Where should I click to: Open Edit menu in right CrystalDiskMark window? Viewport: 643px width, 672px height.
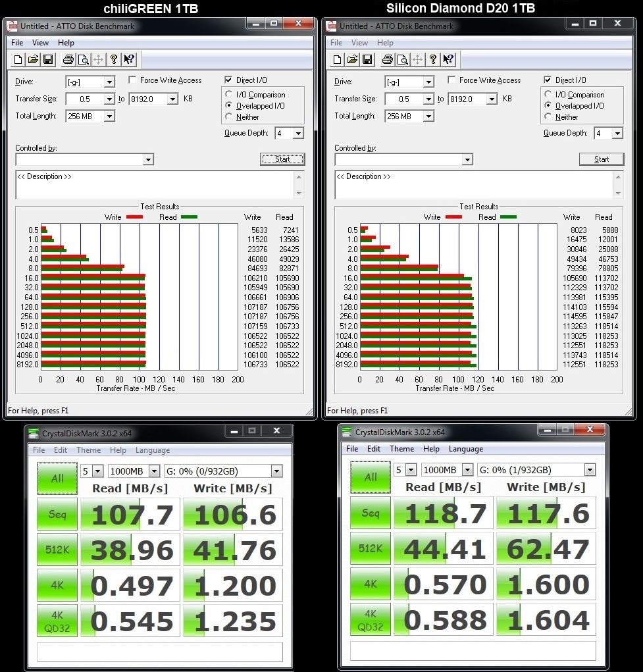(374, 449)
